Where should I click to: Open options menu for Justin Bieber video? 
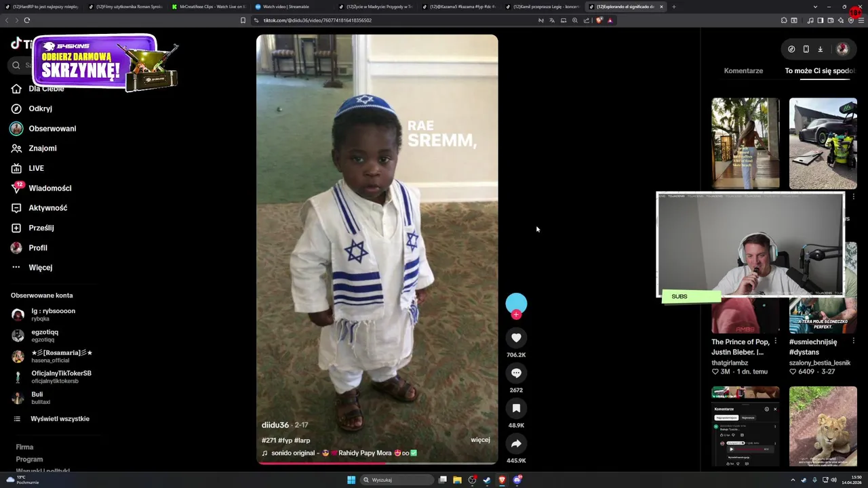pos(775,341)
